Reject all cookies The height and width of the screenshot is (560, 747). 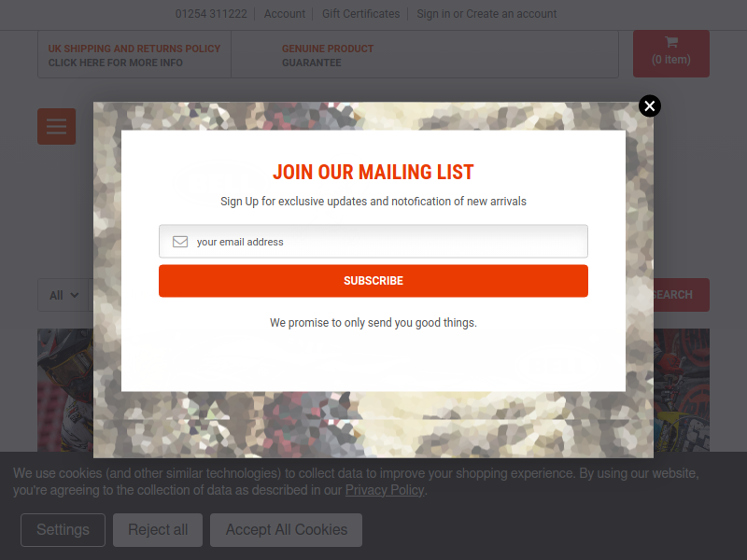pyautogui.click(x=158, y=529)
